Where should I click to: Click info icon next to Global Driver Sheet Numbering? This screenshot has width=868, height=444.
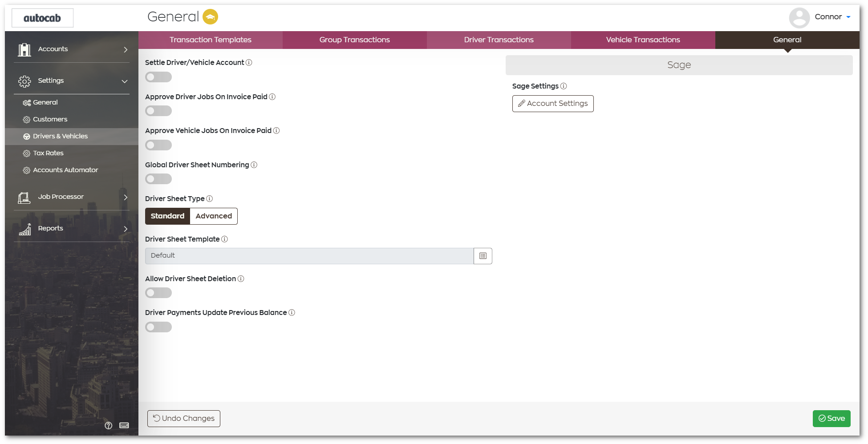[254, 165]
